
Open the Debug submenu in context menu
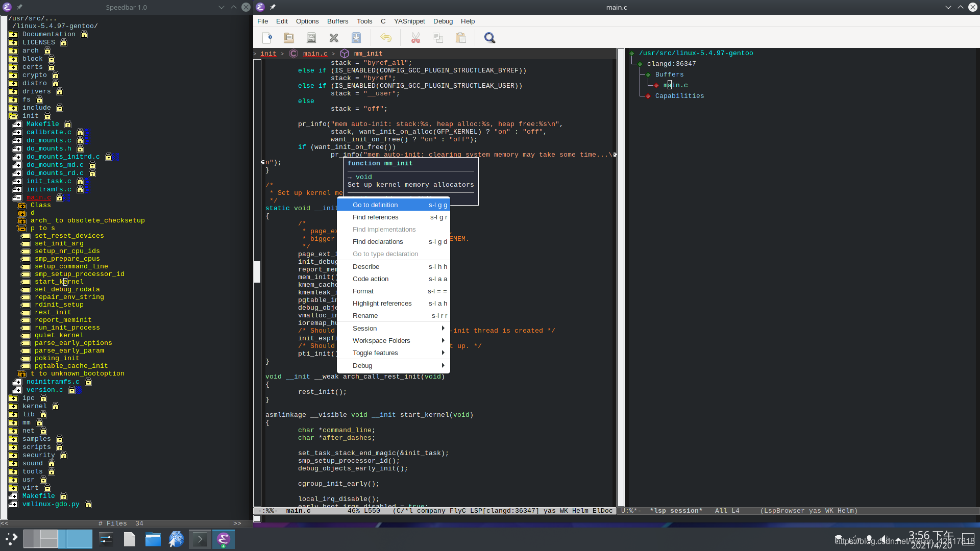394,366
